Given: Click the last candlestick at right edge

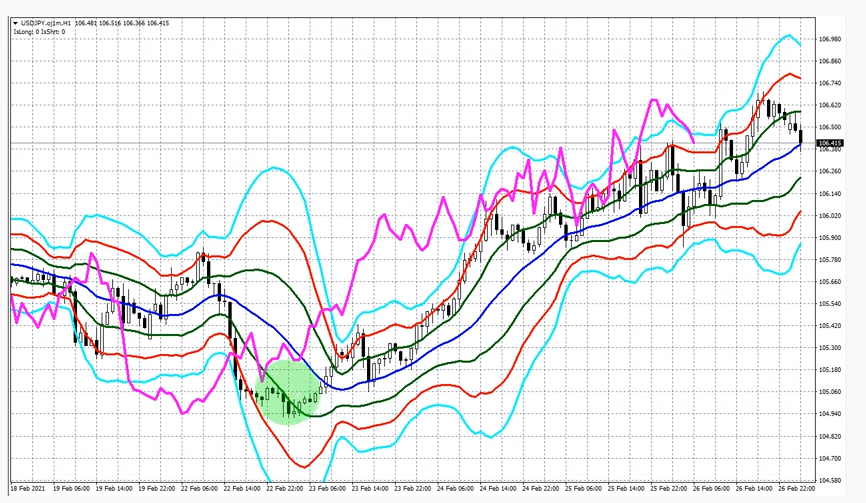Looking at the screenshot, I should 800,136.
